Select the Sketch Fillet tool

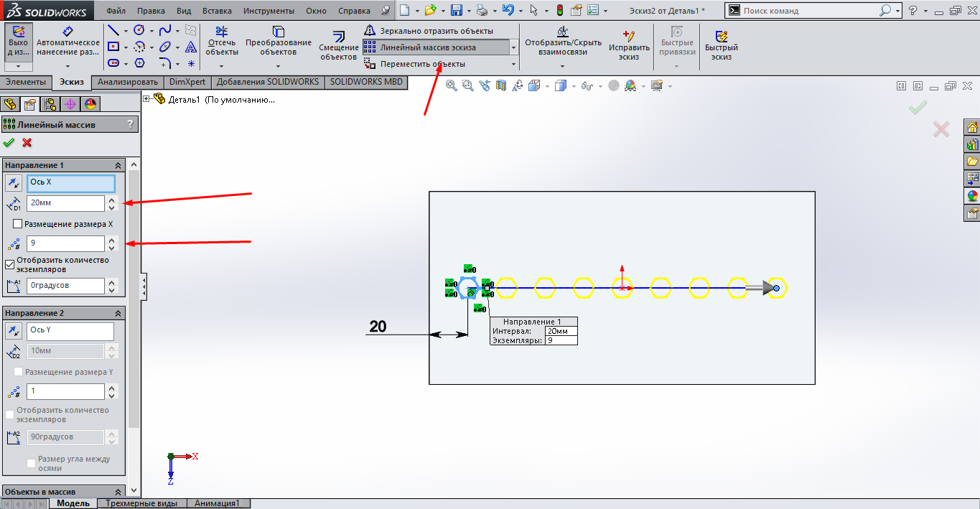point(165,63)
